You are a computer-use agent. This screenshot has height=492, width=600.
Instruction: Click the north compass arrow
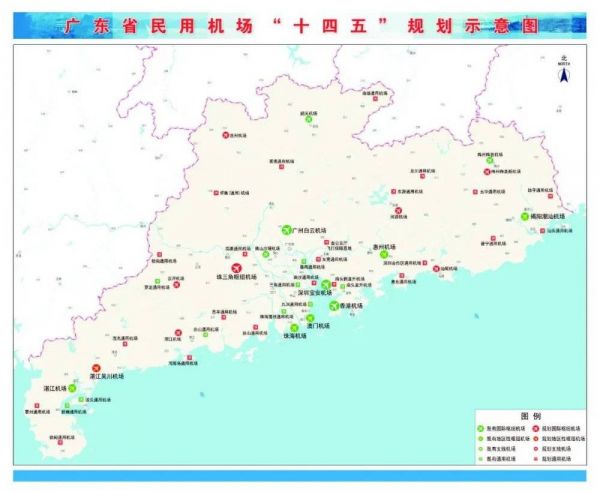(x=563, y=73)
